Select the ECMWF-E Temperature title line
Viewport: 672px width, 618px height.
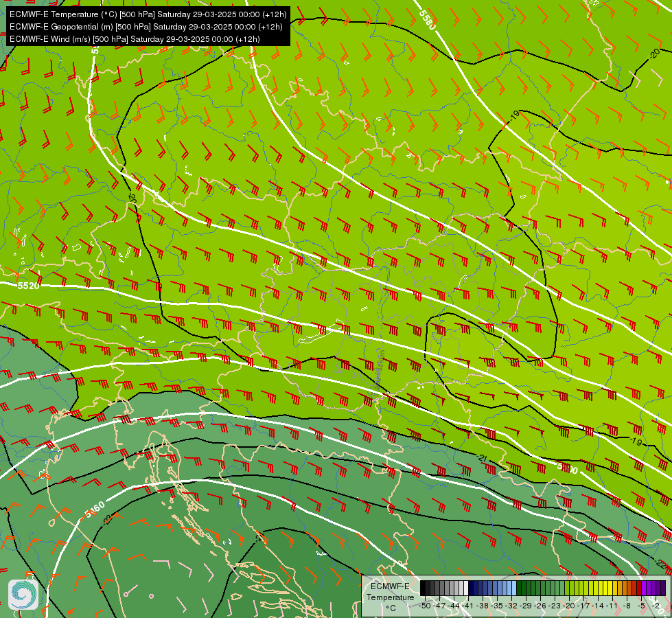[148, 14]
